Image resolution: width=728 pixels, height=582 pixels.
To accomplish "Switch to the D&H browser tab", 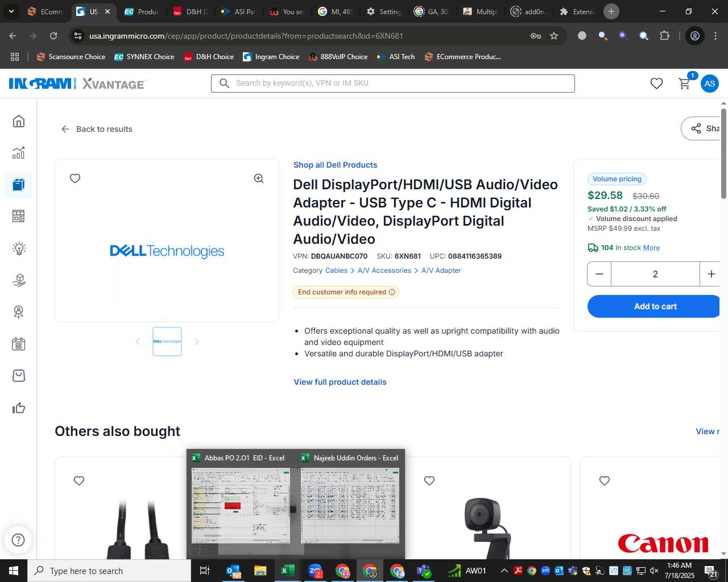I will [191, 11].
